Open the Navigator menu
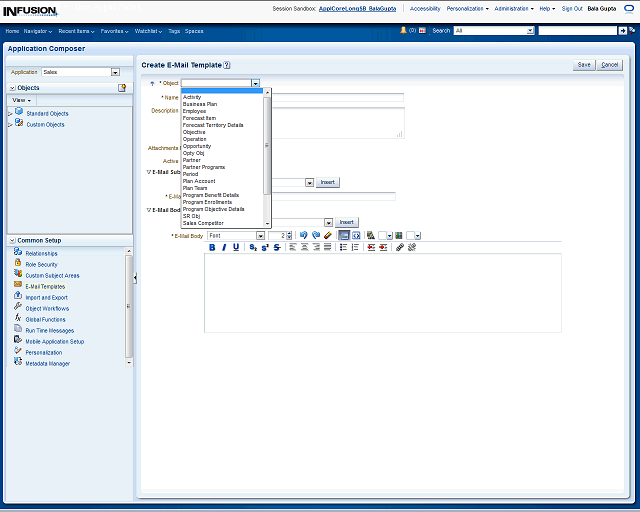640x512 pixels. [x=39, y=31]
